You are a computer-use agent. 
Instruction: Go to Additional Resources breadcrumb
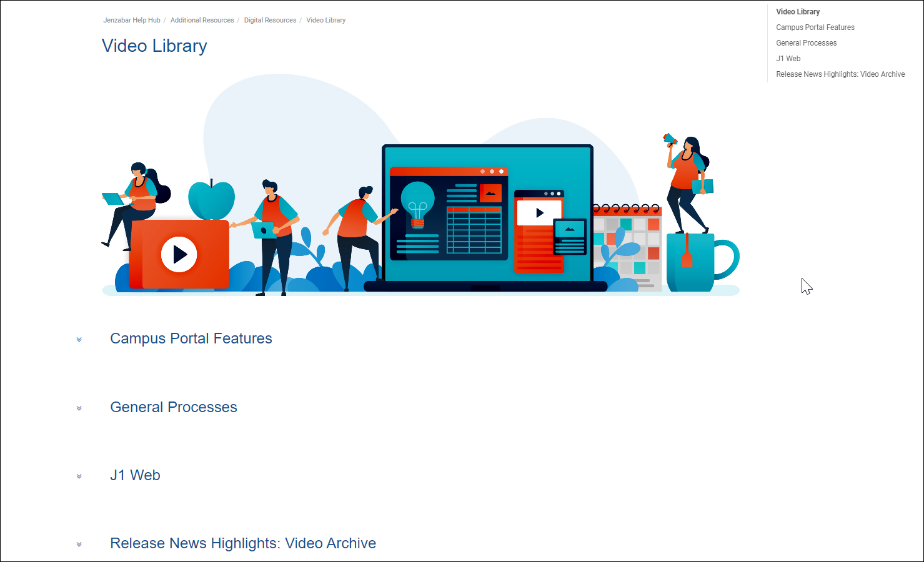pyautogui.click(x=202, y=20)
